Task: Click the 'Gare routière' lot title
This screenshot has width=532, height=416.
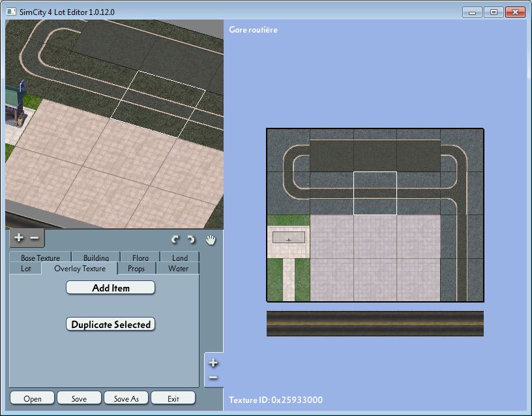Action: (253, 29)
